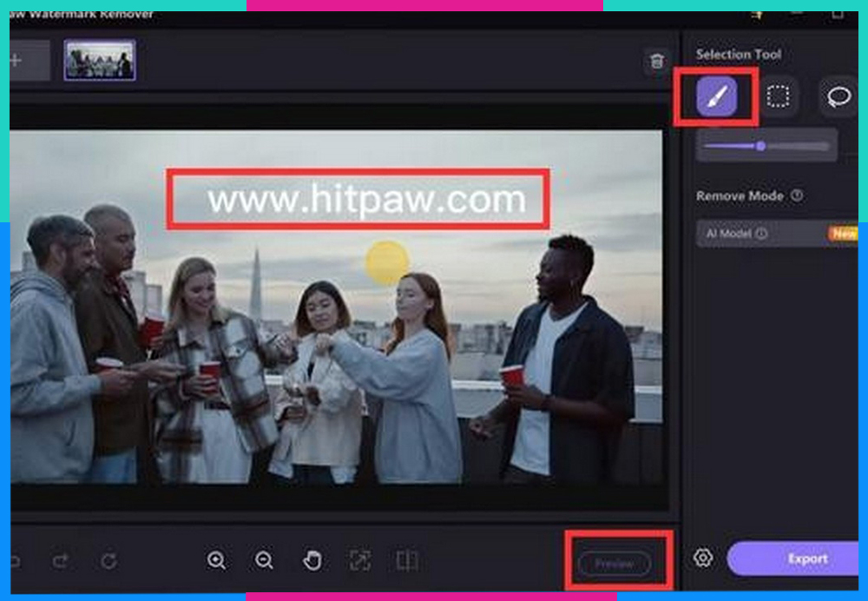Select the rectangular Marquee selection tool
Screen dimensions: 868x601
pyautogui.click(x=778, y=97)
